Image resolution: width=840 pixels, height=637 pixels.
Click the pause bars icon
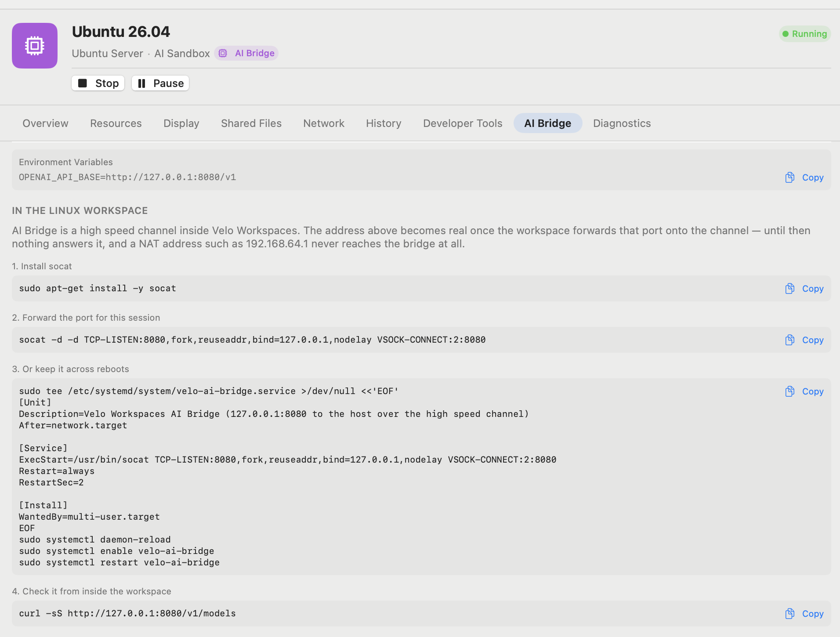point(141,83)
